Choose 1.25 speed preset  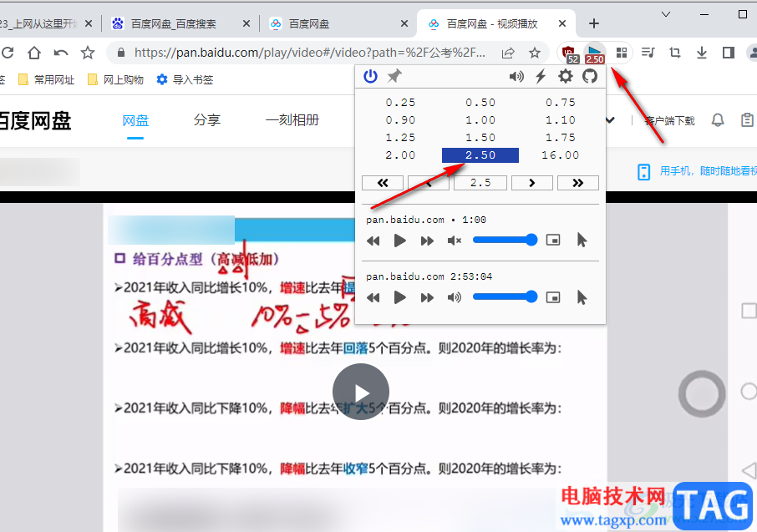[x=400, y=138]
